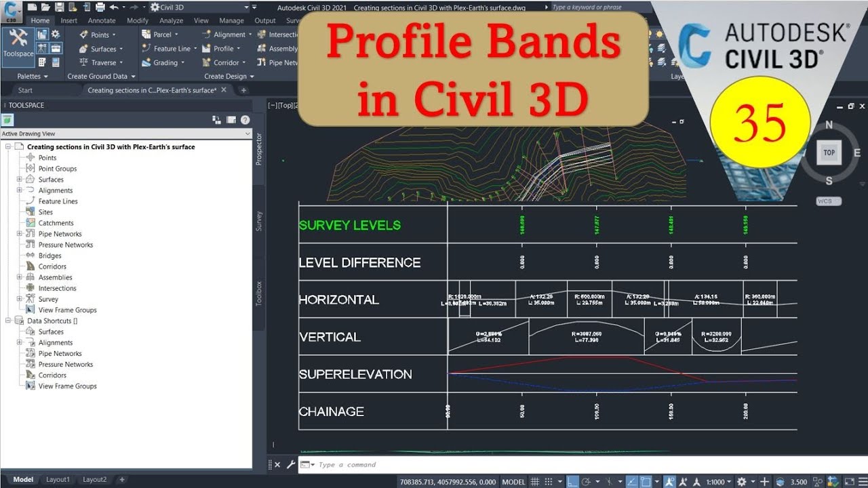This screenshot has width=868, height=488.
Task: Click the Points creation icon
Action: coord(83,35)
